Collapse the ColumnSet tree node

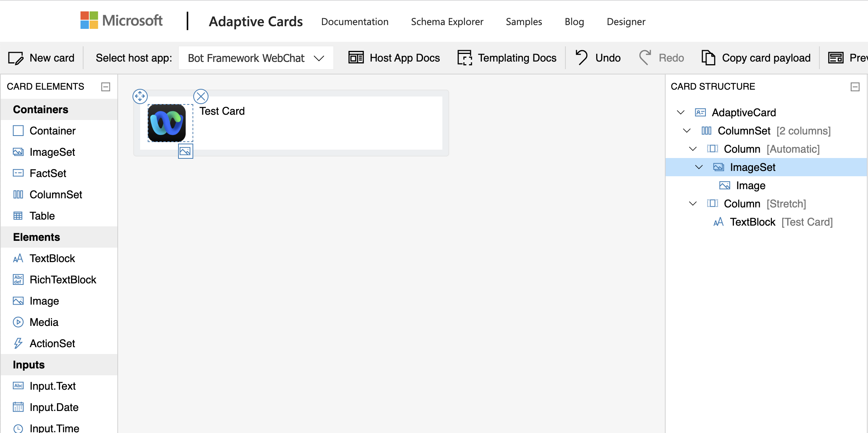point(687,131)
